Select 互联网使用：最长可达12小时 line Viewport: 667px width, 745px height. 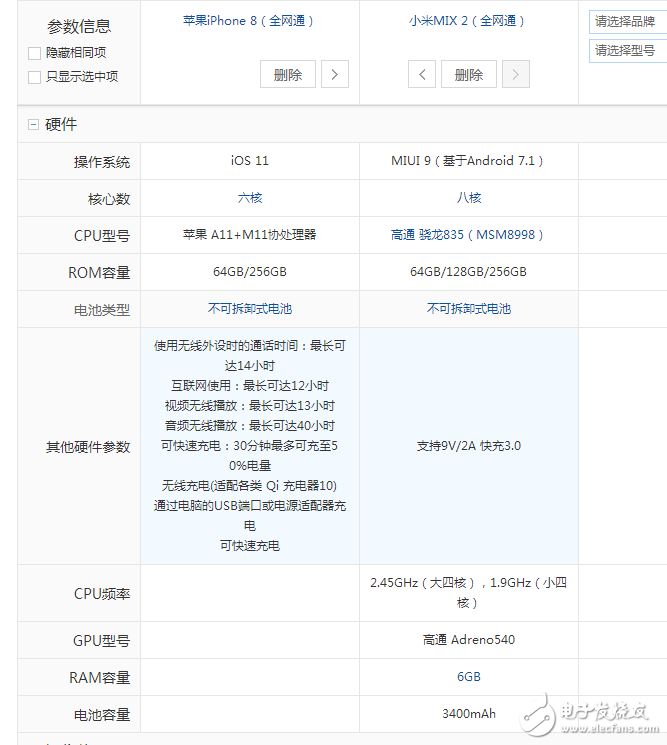250,386
